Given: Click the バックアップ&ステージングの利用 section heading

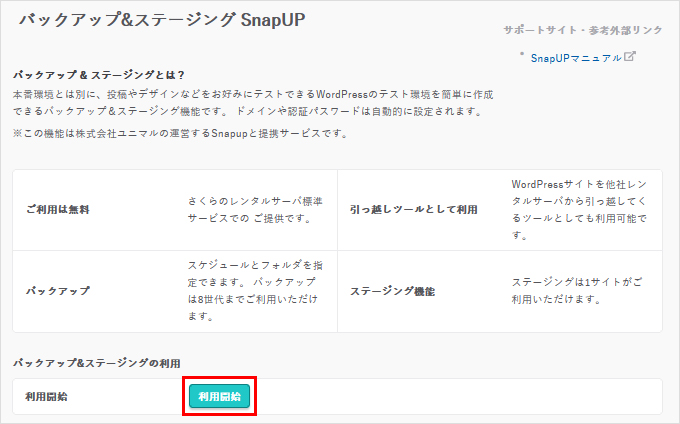Looking at the screenshot, I should click(96, 362).
